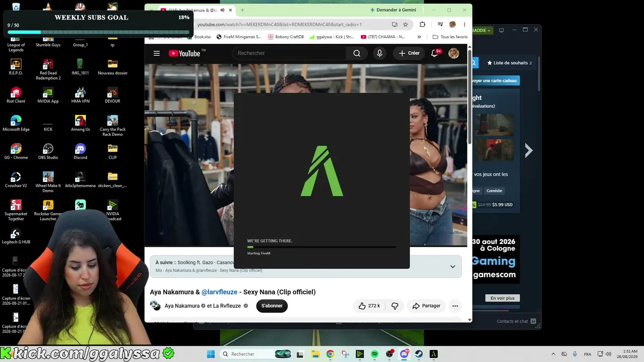Open YouTube notifications bell
The width and height of the screenshot is (644, 362).
point(435,53)
